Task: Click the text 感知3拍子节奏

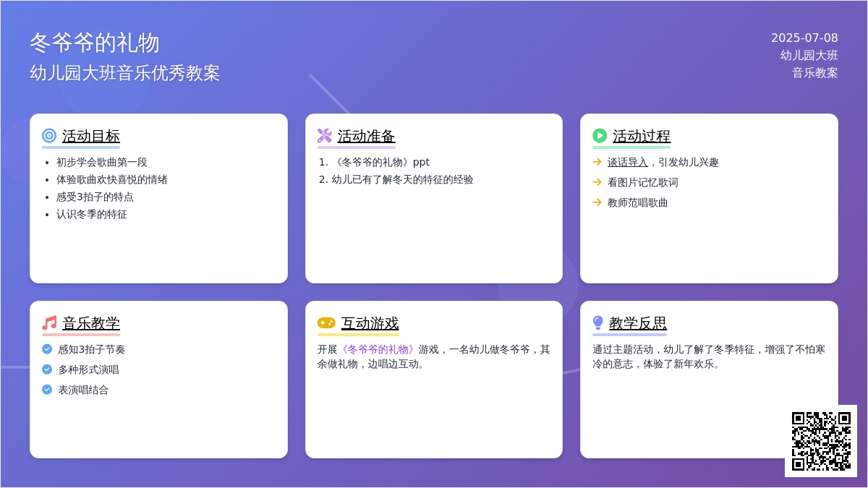Action: 92,349
